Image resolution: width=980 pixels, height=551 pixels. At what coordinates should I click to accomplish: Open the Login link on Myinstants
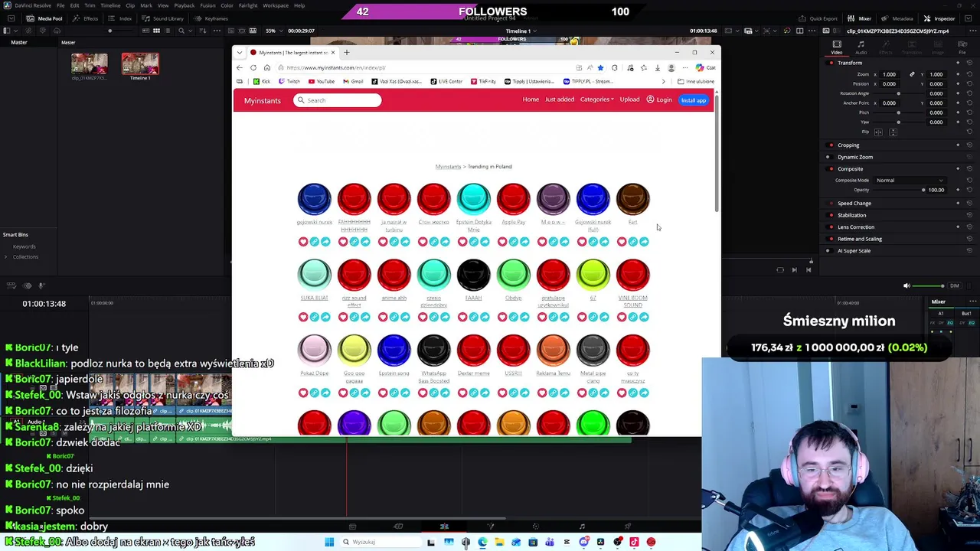[659, 99]
